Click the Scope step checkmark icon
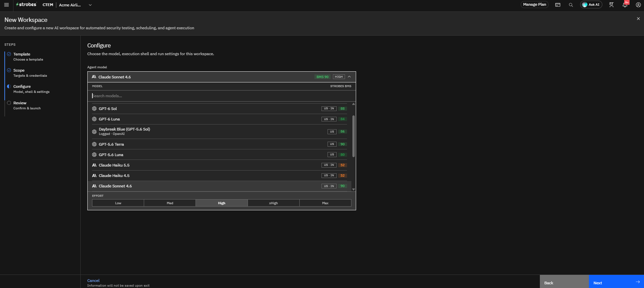 [9, 70]
